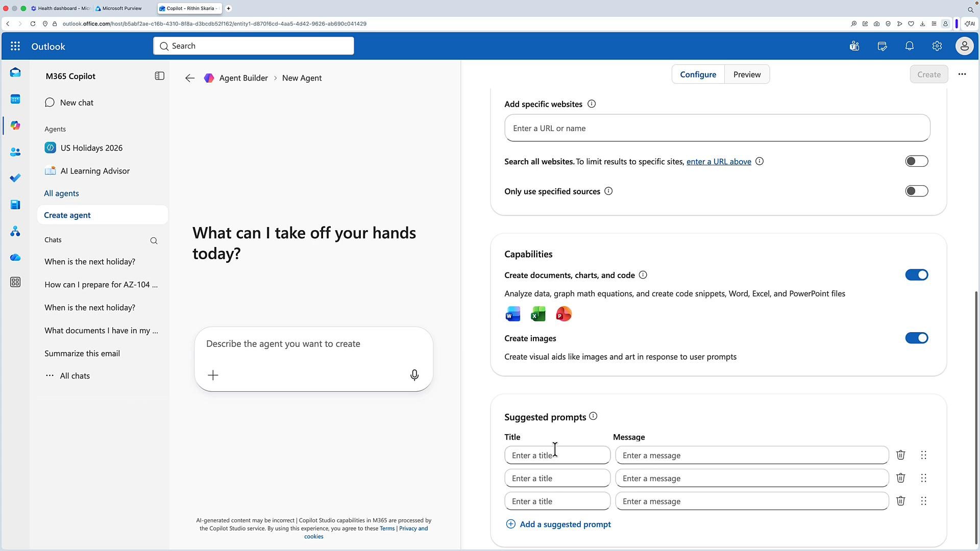Expand All chats list
The width and height of the screenshot is (980, 551).
[75, 376]
